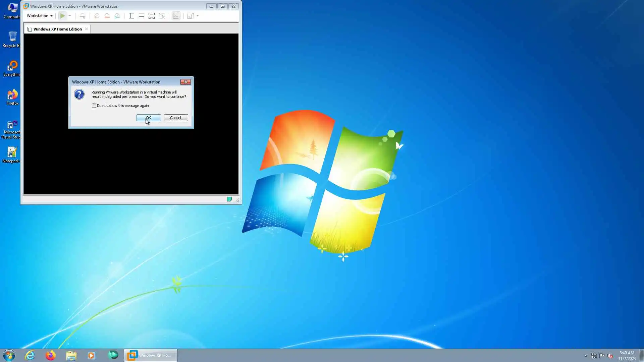Click the Send Ctrl+Alt+Del toolbar icon
The height and width of the screenshot is (362, 644).
83,16
